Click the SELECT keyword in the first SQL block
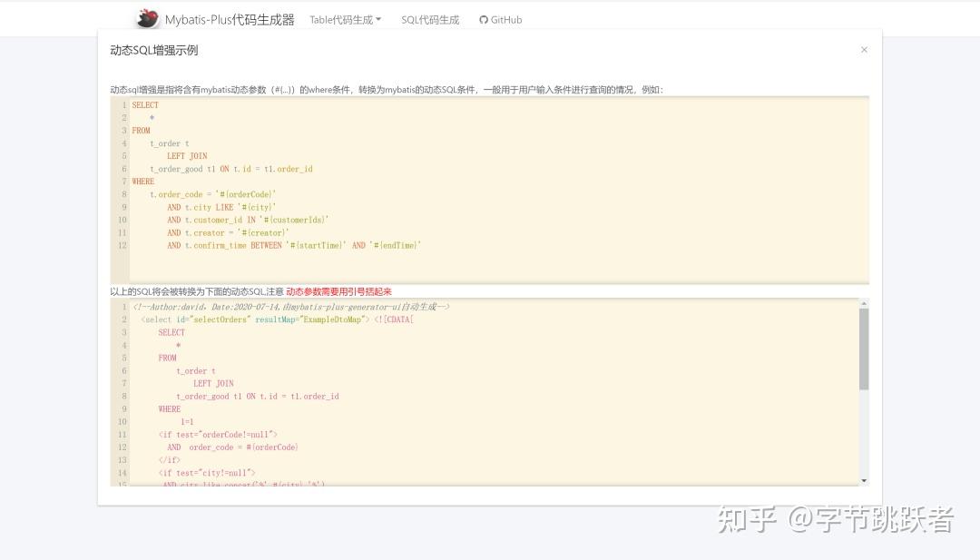 point(145,104)
